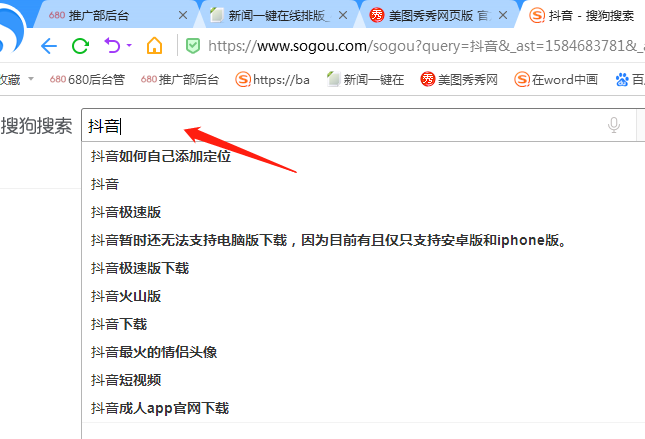Close the 推广部后台 tab
The height and width of the screenshot is (439, 645).
[183, 16]
